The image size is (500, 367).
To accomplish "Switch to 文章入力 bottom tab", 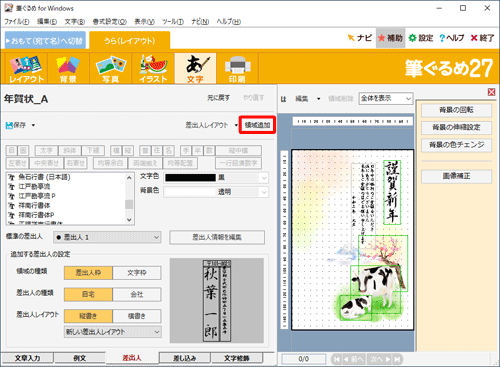I will tap(27, 358).
